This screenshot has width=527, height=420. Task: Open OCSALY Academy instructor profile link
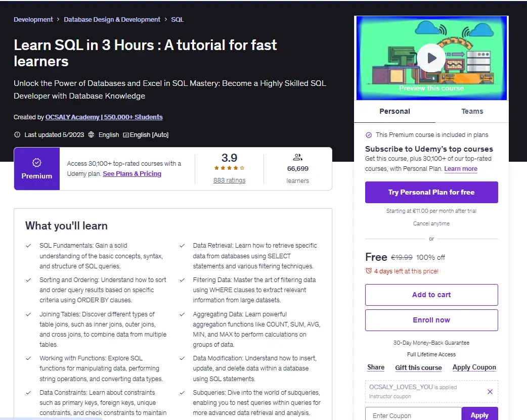coord(104,117)
